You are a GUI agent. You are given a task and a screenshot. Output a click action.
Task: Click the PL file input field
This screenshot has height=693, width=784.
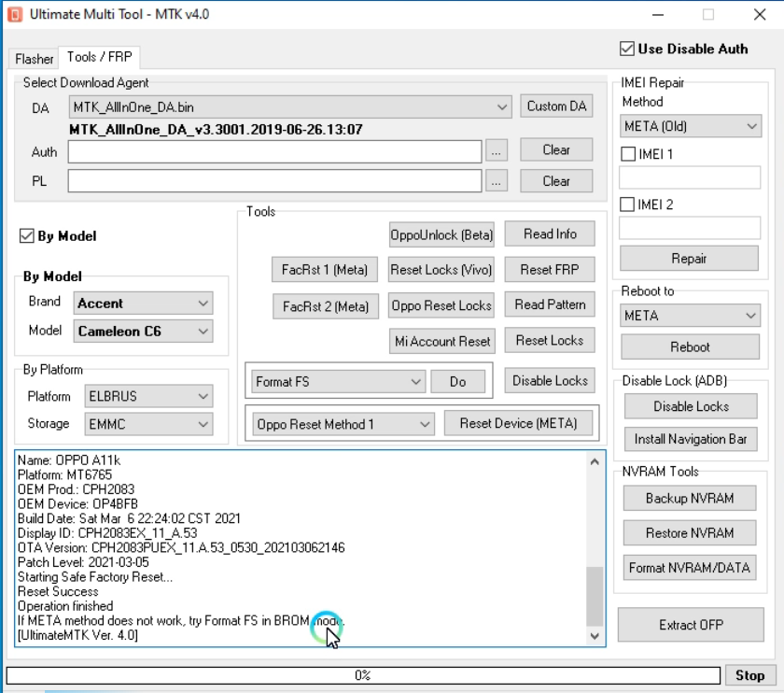point(275,180)
